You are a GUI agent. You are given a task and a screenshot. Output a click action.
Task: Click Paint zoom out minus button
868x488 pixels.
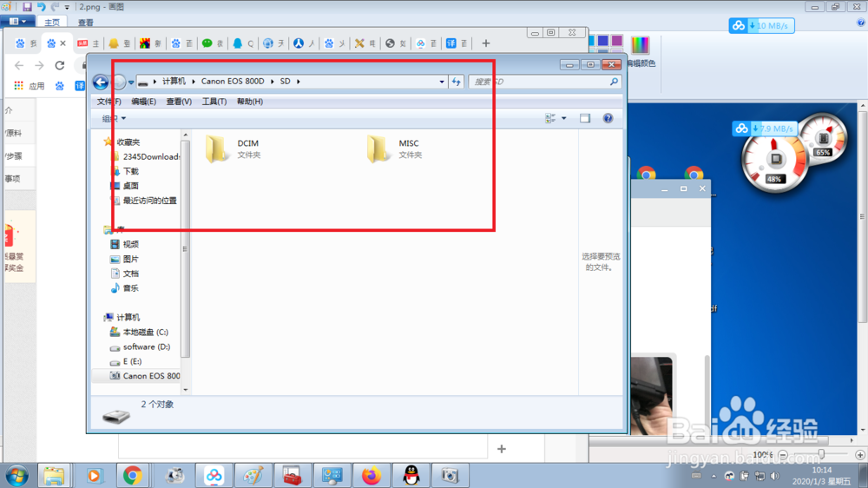783,455
